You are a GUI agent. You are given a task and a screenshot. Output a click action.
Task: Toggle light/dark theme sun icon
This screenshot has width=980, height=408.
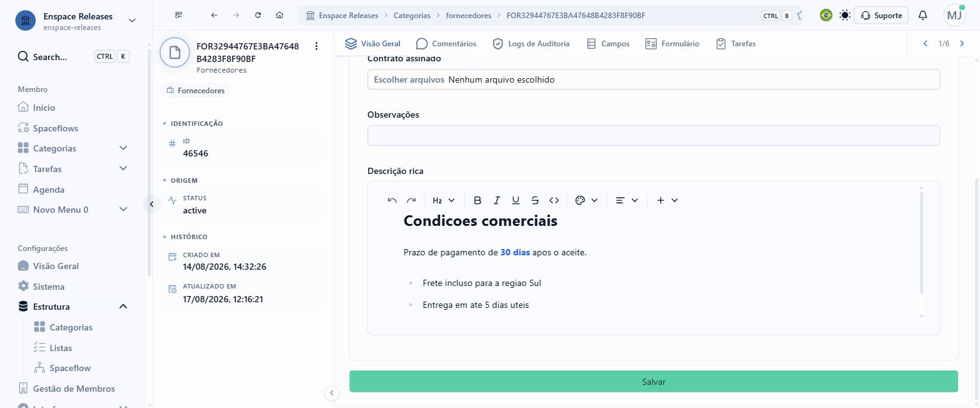click(x=845, y=15)
